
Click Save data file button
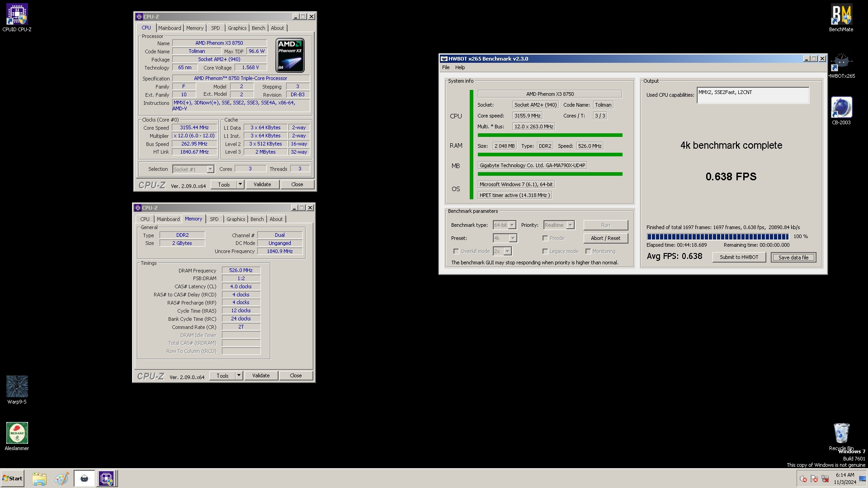click(x=793, y=257)
